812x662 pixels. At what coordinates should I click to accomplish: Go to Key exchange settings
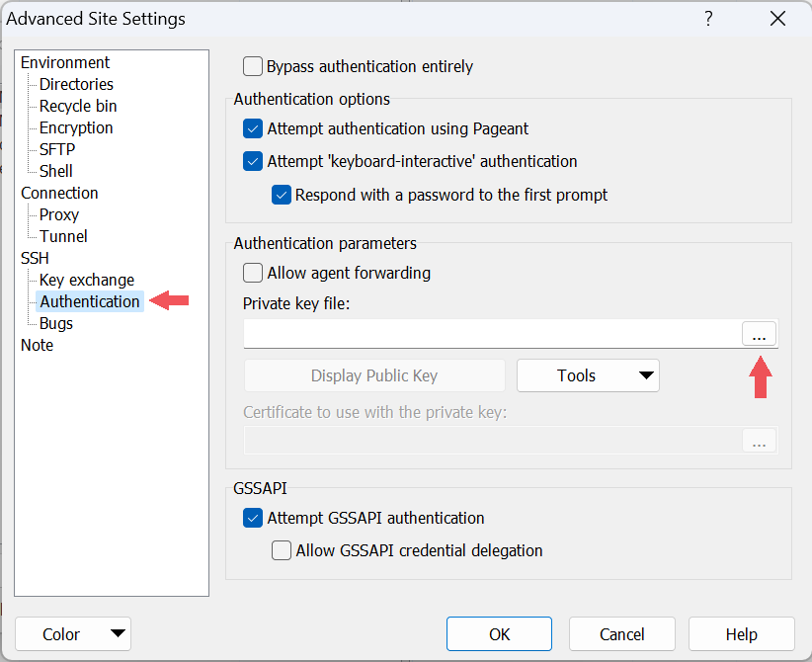87,280
